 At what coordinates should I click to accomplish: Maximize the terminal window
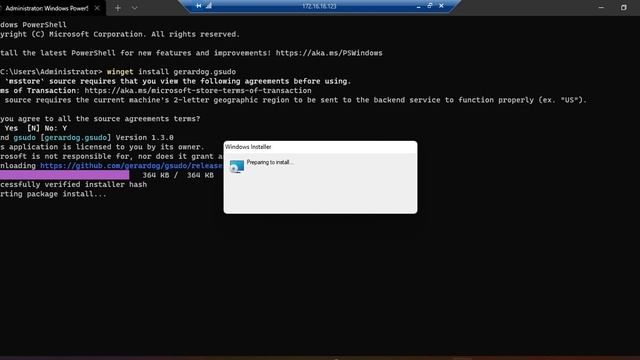[x=623, y=7]
